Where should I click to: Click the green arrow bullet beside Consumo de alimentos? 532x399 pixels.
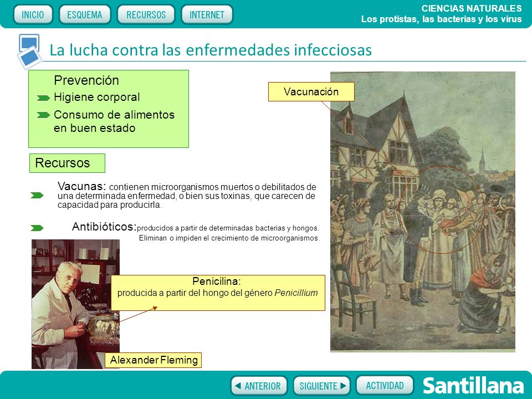pyautogui.click(x=43, y=115)
